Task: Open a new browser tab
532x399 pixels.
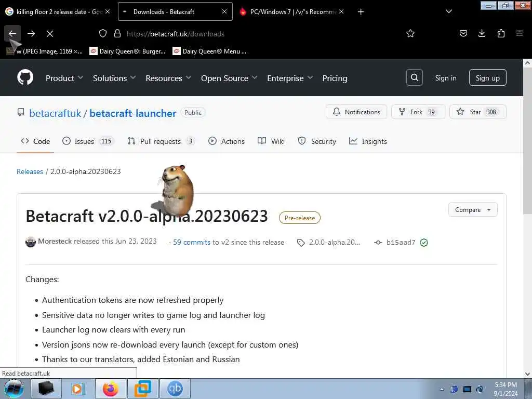Action: 361,12
